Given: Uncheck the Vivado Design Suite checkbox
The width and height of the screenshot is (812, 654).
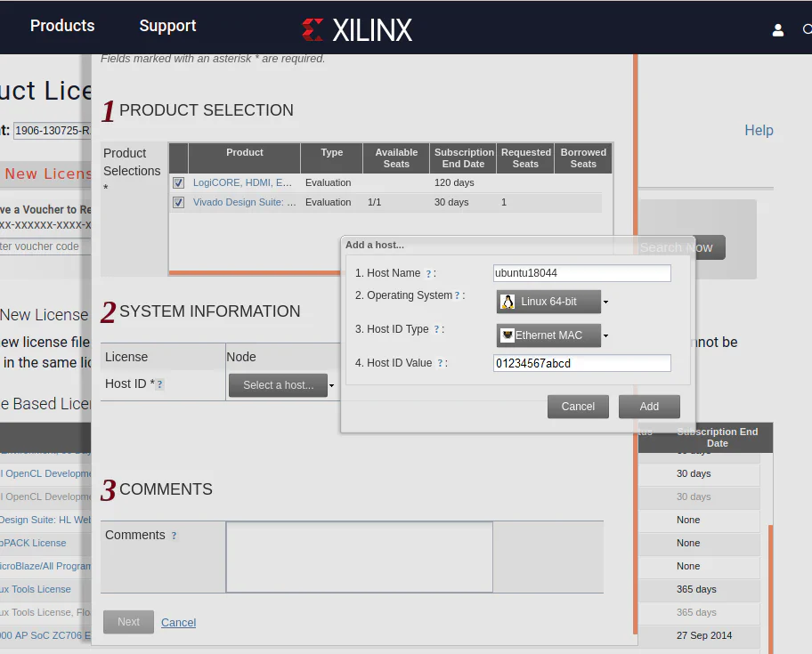Looking at the screenshot, I should coord(178,202).
